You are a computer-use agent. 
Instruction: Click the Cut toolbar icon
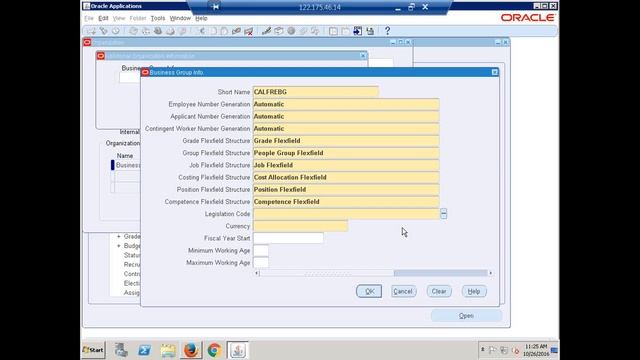pos(201,31)
